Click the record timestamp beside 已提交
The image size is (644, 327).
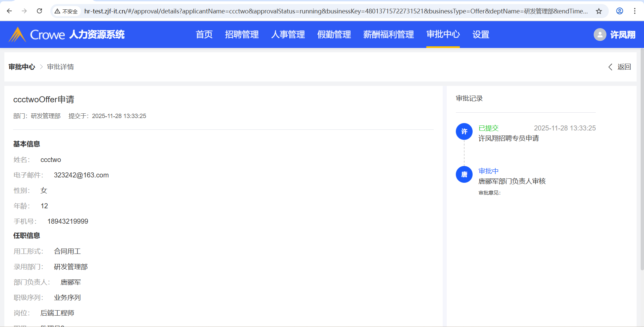(x=565, y=128)
